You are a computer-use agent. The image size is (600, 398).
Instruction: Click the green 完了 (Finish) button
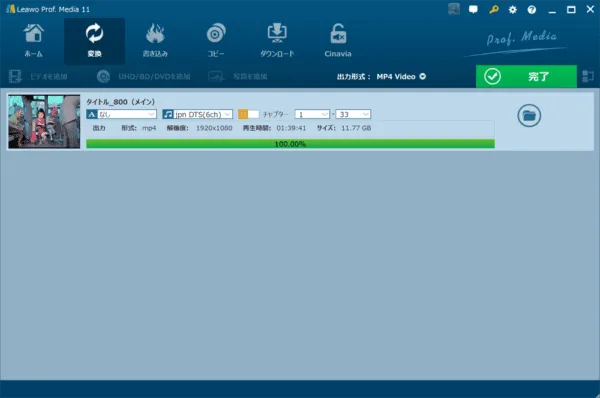click(526, 77)
